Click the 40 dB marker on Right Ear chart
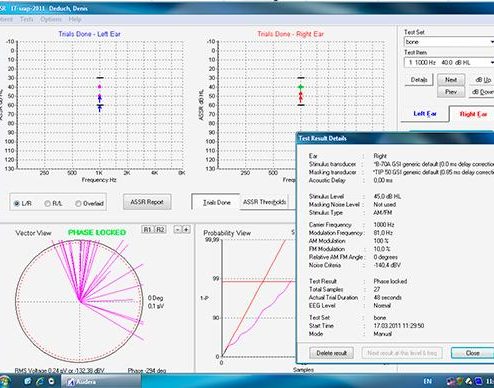Viewport: 494px width, 388px height. (x=301, y=87)
